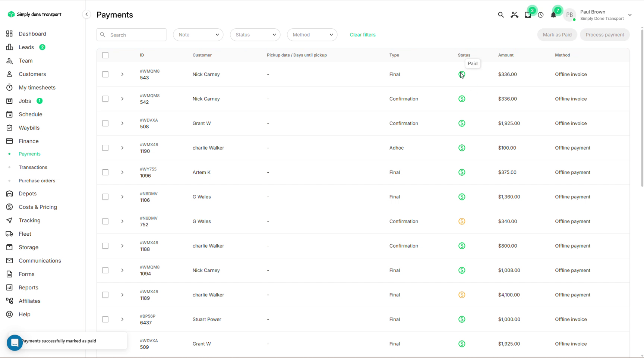The width and height of the screenshot is (644, 358).
Task: Click the PB user avatar
Action: (569, 15)
